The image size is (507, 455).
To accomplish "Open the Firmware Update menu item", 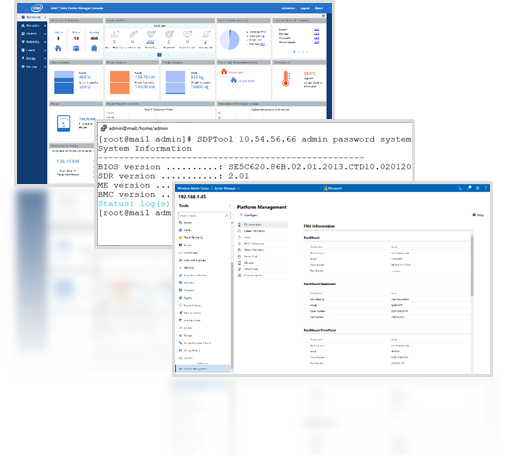I will click(262, 276).
